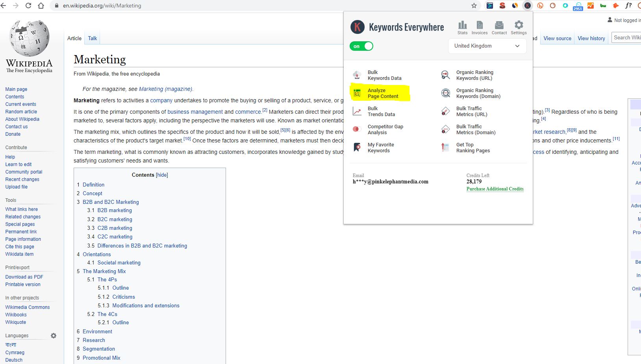
Task: Open Get Top Ranking Pages entry
Action: [473, 148]
